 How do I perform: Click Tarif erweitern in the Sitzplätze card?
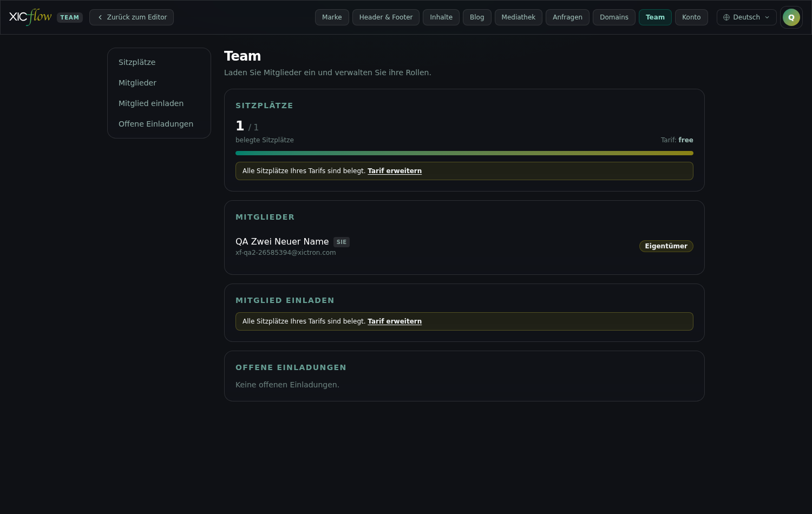pyautogui.click(x=395, y=171)
